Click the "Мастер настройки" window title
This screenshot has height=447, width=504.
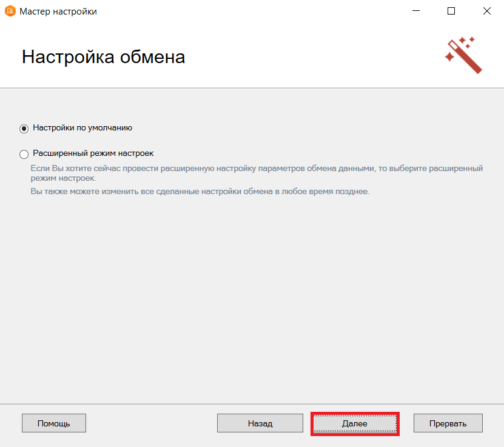(x=58, y=12)
